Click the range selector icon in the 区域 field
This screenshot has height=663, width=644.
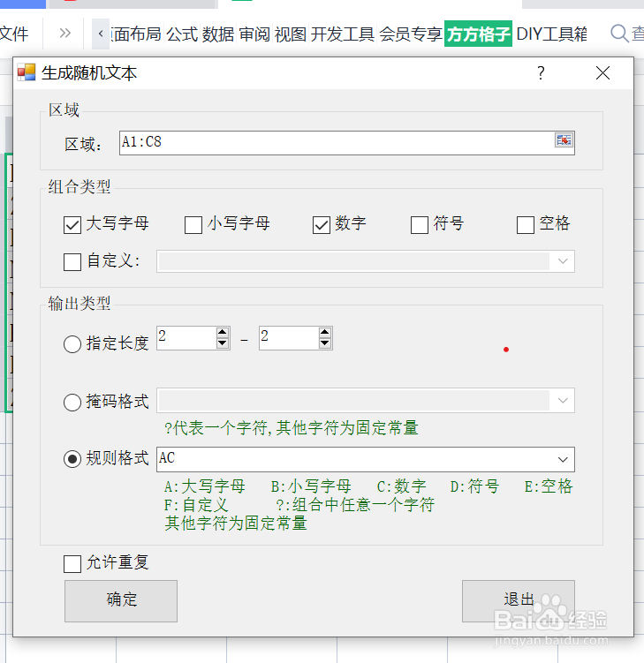tap(564, 140)
